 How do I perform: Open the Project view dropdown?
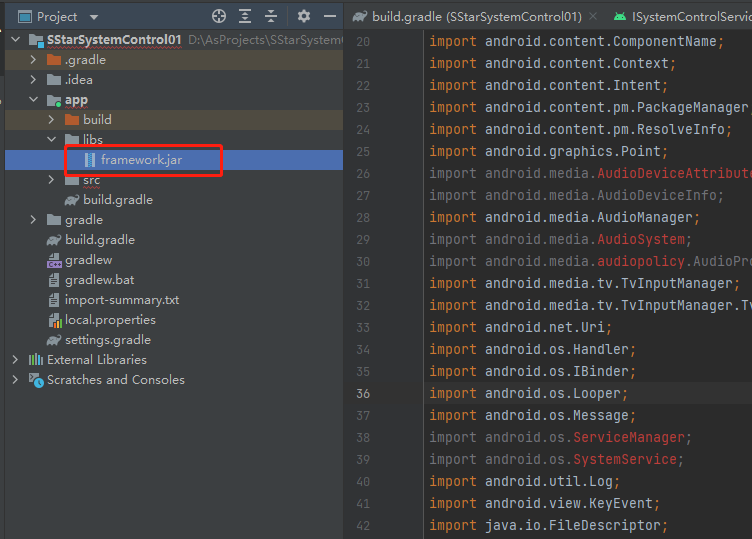click(94, 17)
